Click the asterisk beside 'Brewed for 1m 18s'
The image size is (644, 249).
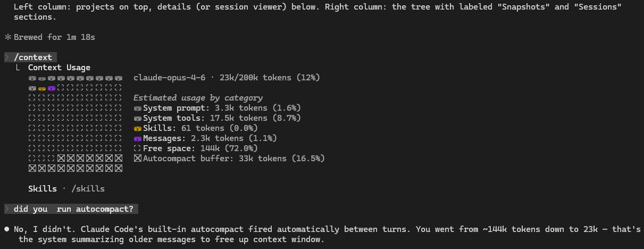(x=7, y=37)
